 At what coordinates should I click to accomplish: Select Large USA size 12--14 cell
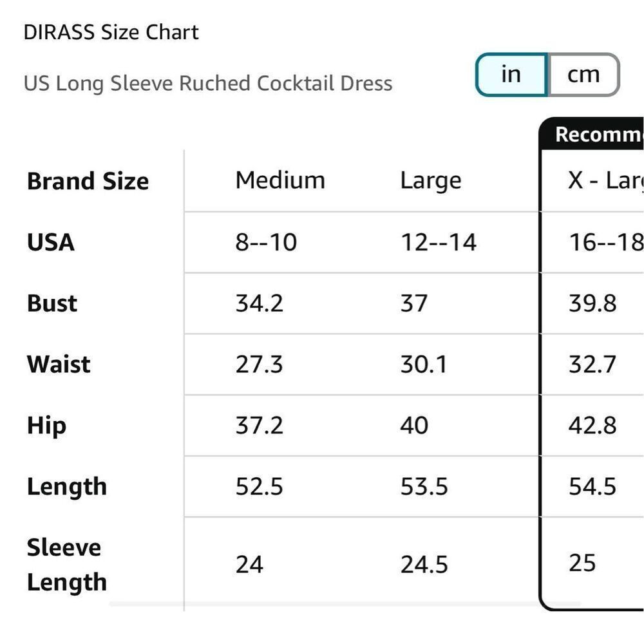(439, 243)
